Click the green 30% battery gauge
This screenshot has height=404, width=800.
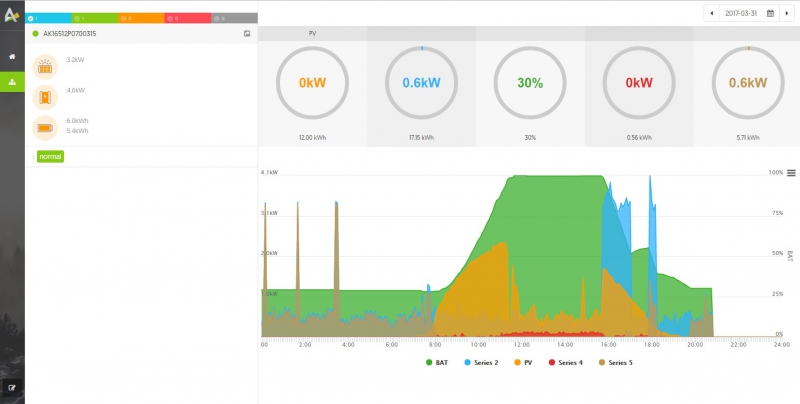[530, 83]
